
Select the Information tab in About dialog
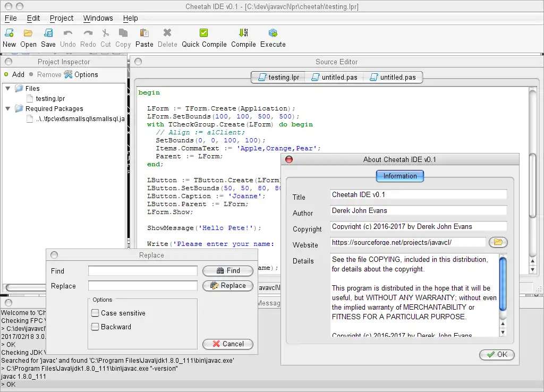pos(400,176)
